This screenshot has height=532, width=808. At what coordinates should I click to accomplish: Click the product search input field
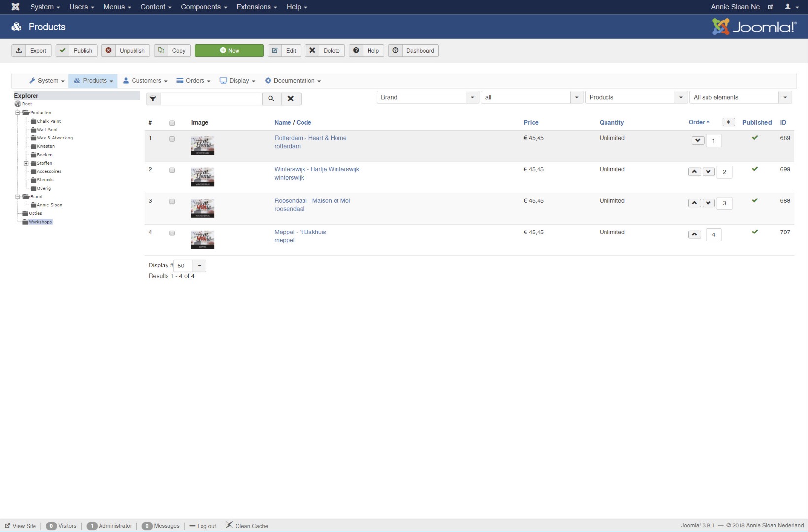click(x=211, y=99)
